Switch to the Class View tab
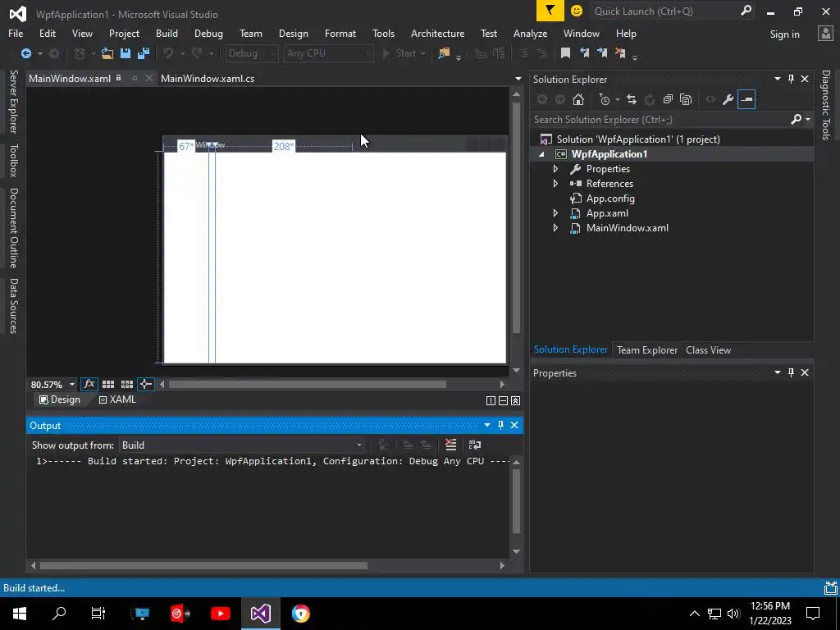This screenshot has width=840, height=630. point(708,349)
